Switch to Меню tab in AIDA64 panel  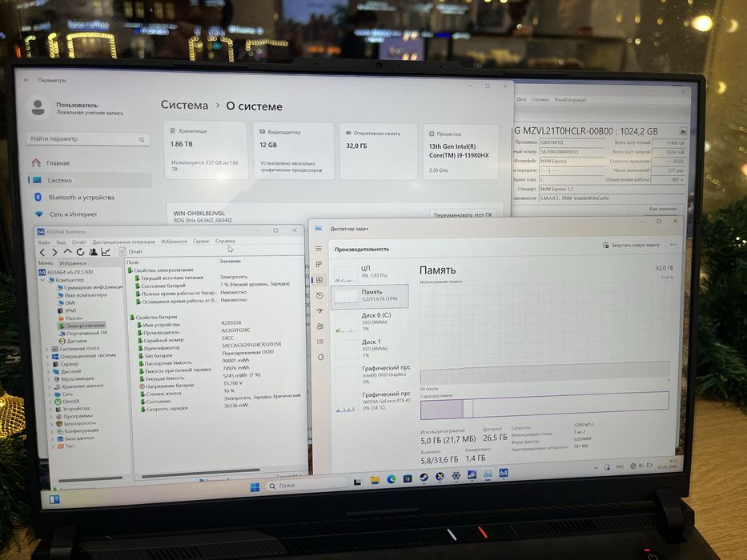pyautogui.click(x=46, y=263)
